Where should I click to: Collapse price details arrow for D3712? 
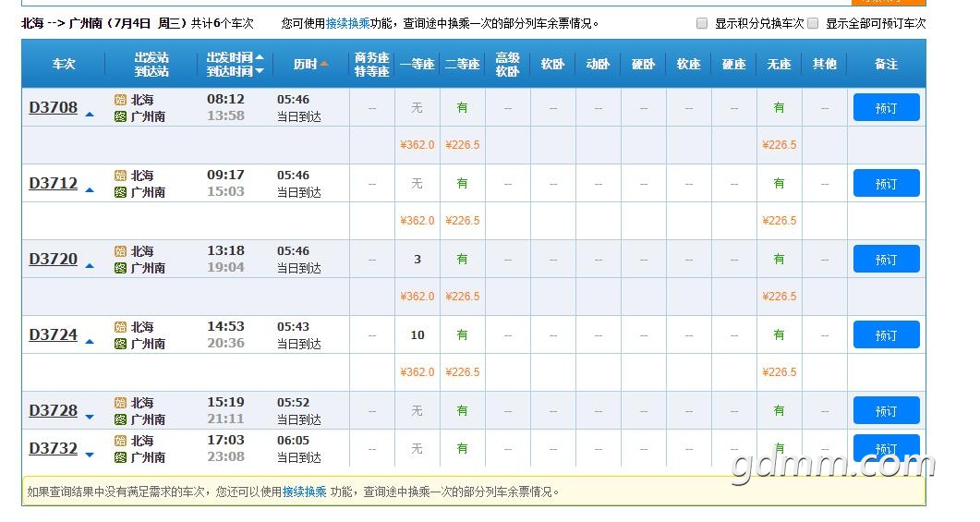[90, 190]
